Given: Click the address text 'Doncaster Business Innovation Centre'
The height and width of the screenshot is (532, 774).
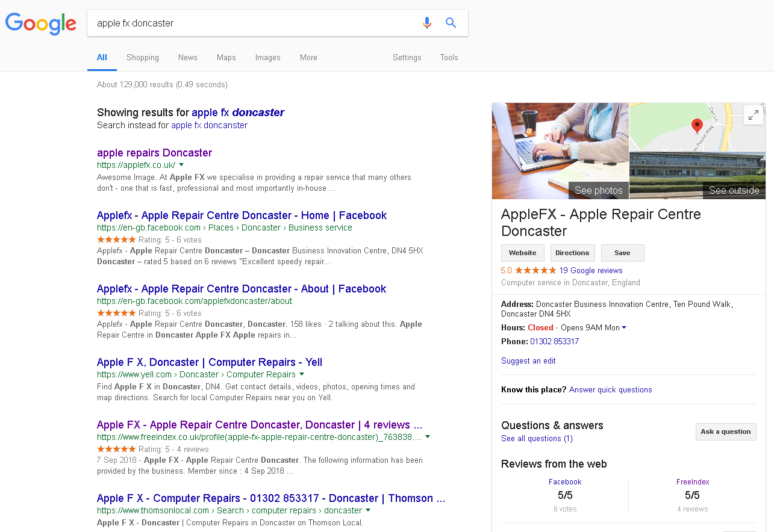Looking at the screenshot, I should (x=602, y=305).
